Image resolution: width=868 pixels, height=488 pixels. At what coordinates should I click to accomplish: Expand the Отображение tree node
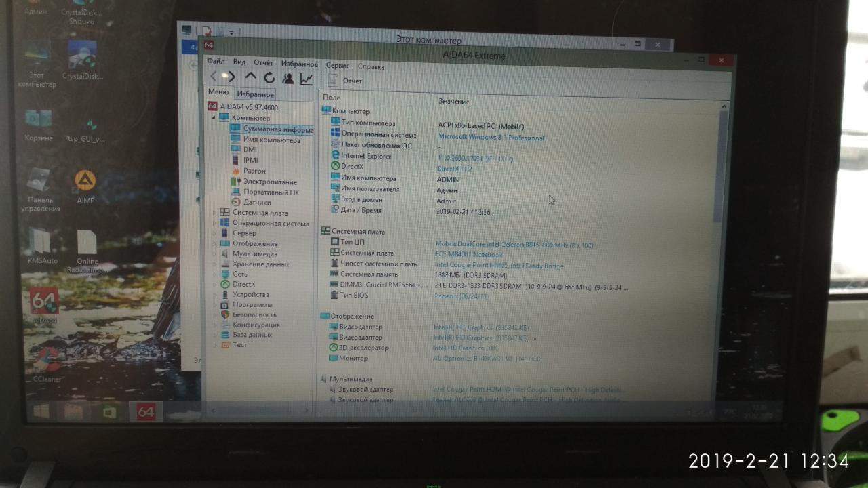(x=216, y=243)
